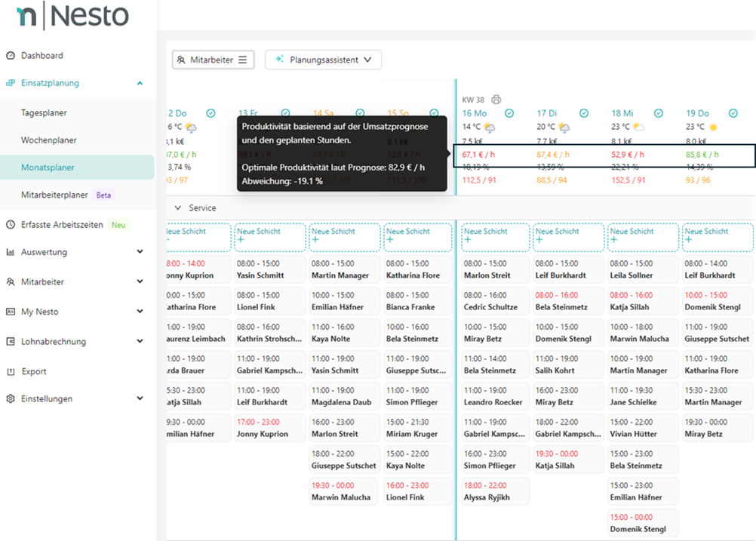
Task: Click the Export icon in sidebar
Action: tap(11, 371)
